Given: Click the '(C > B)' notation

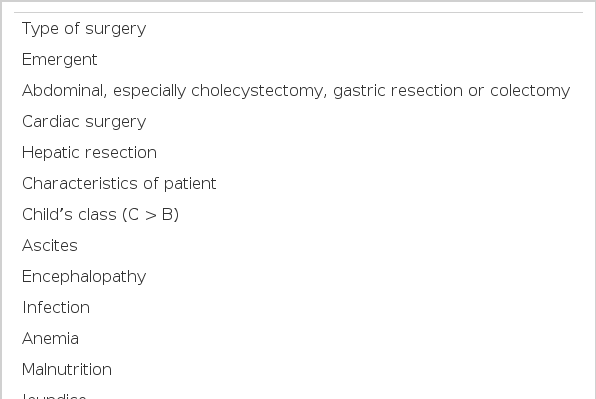Looking at the screenshot, I should [151, 215].
